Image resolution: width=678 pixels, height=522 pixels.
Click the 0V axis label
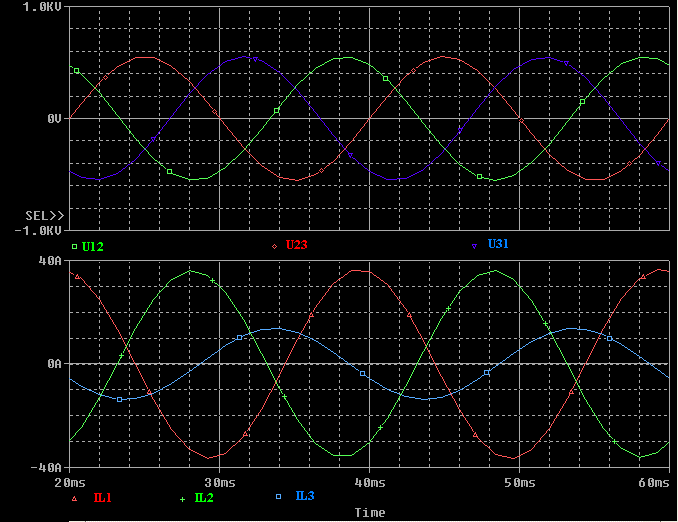54,118
